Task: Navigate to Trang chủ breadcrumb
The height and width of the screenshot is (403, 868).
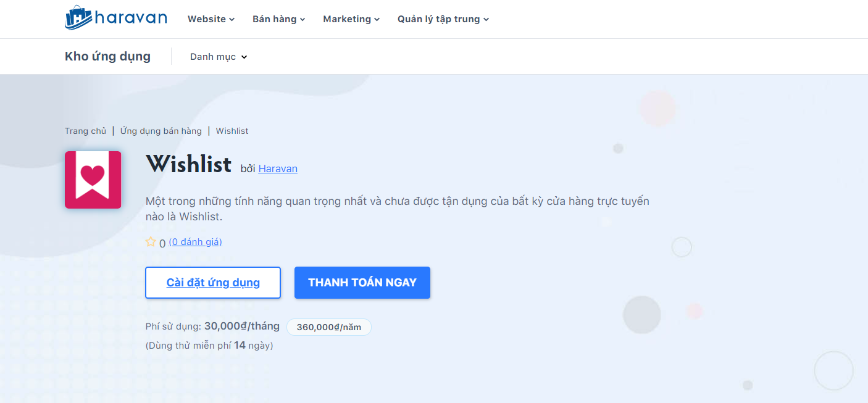Action: pyautogui.click(x=85, y=131)
